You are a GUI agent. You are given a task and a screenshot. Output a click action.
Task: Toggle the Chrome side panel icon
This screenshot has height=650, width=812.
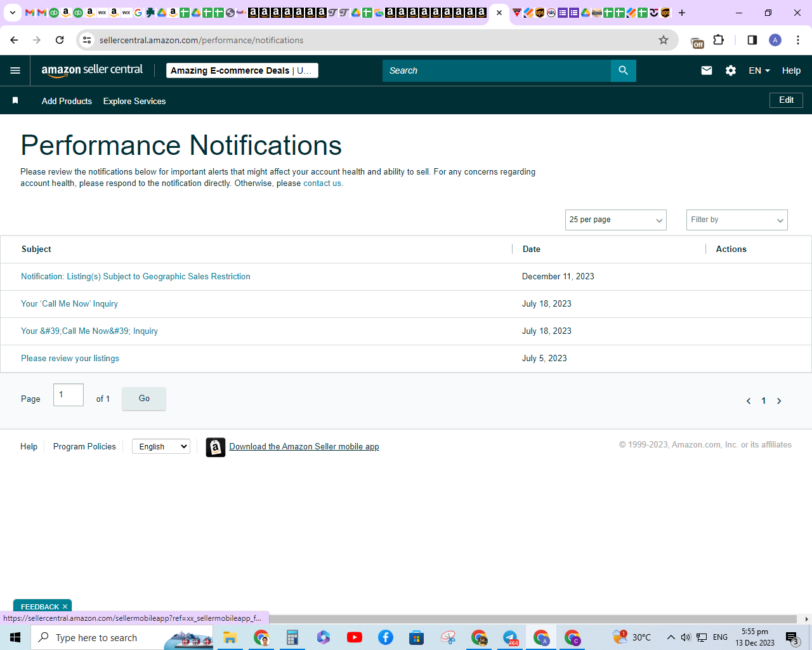(x=752, y=40)
